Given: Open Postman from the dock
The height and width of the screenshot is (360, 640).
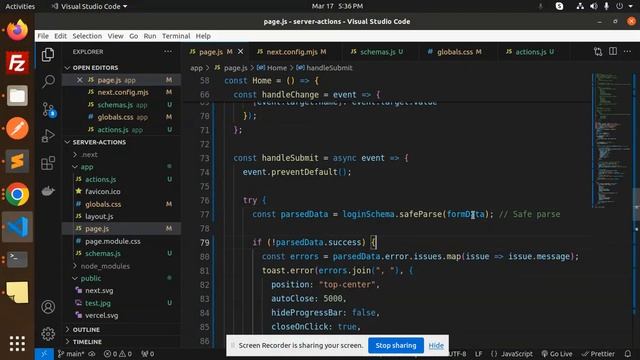Looking at the screenshot, I should click(17, 128).
